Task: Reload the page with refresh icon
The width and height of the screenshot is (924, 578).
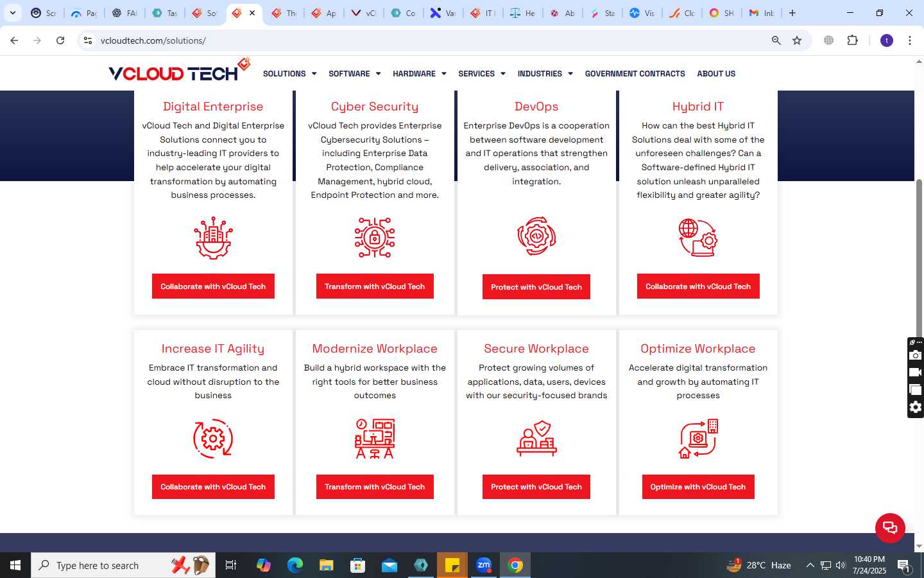Action: pos(60,40)
